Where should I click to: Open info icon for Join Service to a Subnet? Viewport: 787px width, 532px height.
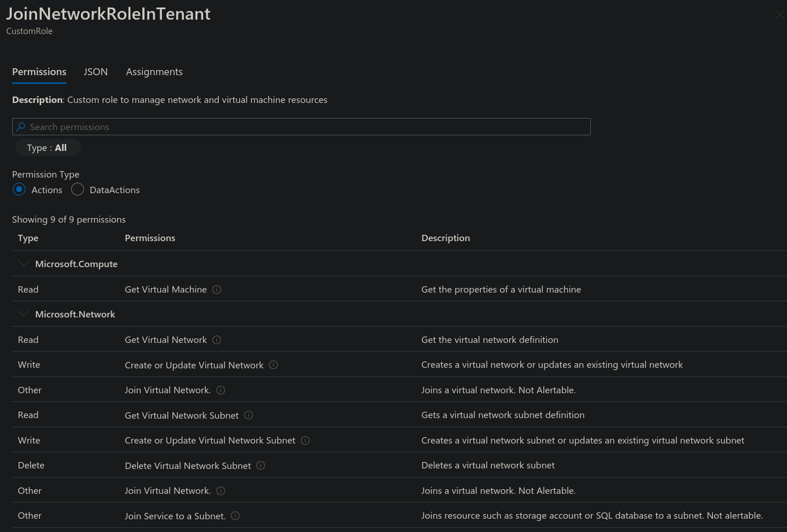point(236,516)
